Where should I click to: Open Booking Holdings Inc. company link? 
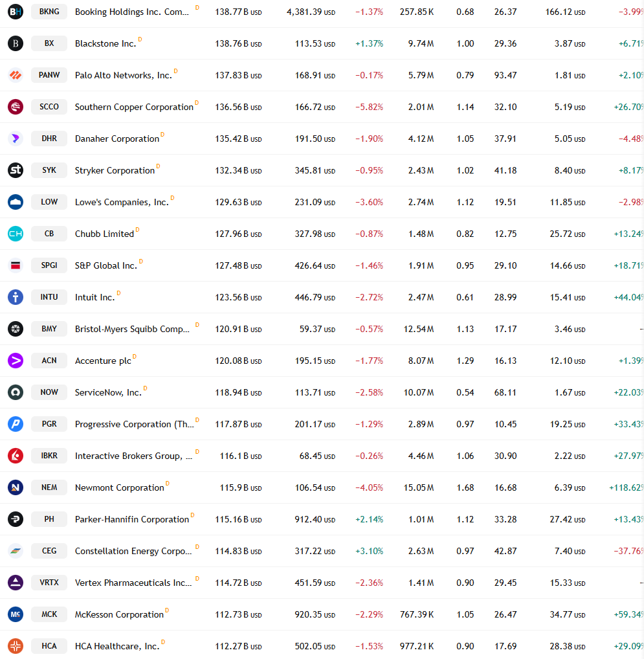pyautogui.click(x=132, y=12)
